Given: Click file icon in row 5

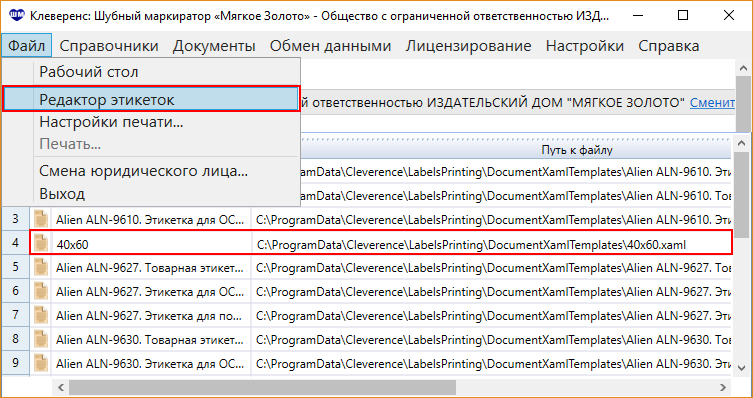Looking at the screenshot, I should 41,267.
